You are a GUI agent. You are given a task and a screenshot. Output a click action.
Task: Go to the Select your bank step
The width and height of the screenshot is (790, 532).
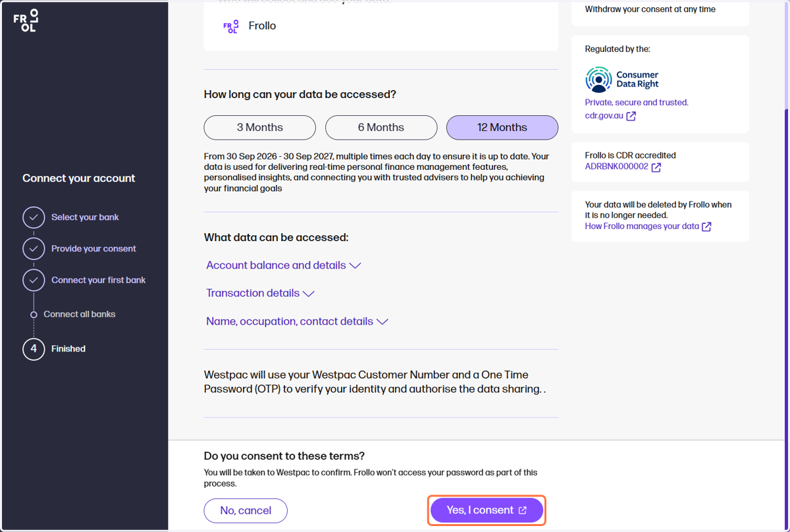click(85, 217)
